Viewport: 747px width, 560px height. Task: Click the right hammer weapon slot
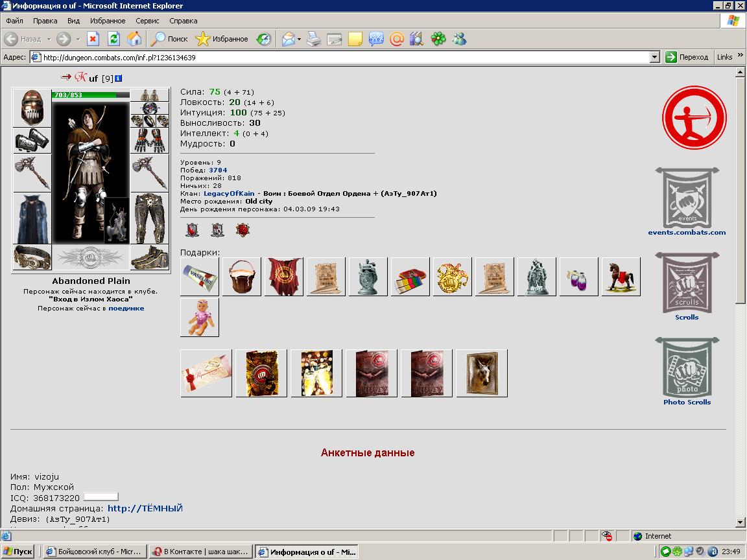pyautogui.click(x=150, y=173)
